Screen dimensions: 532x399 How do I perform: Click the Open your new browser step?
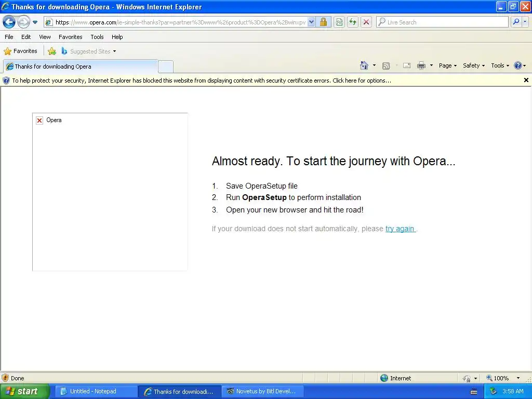coord(295,210)
